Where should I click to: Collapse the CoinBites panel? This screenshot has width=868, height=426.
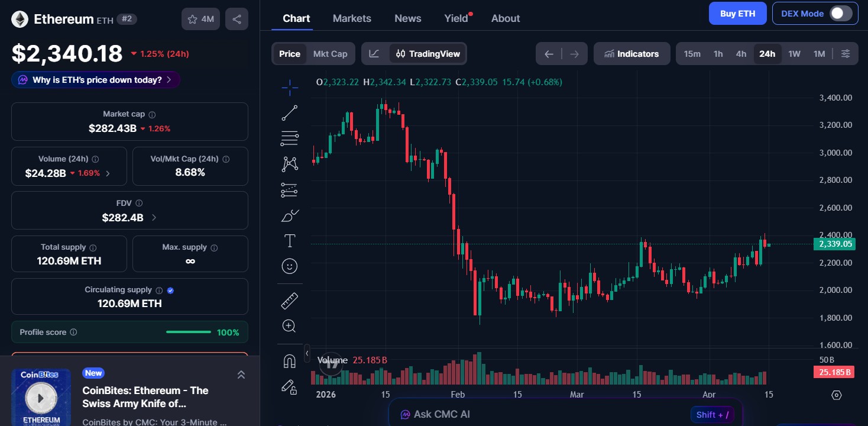click(241, 375)
